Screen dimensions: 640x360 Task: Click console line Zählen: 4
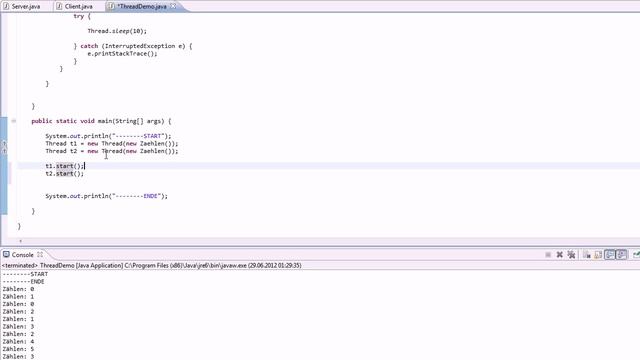18,341
